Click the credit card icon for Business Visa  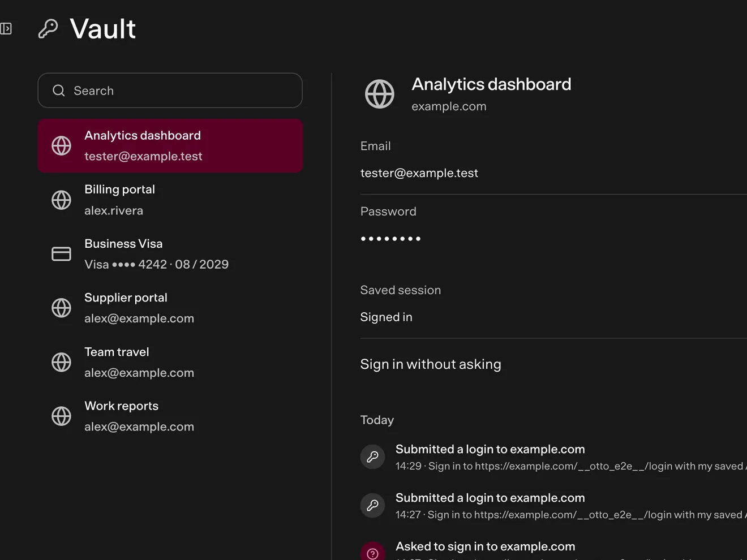61,254
